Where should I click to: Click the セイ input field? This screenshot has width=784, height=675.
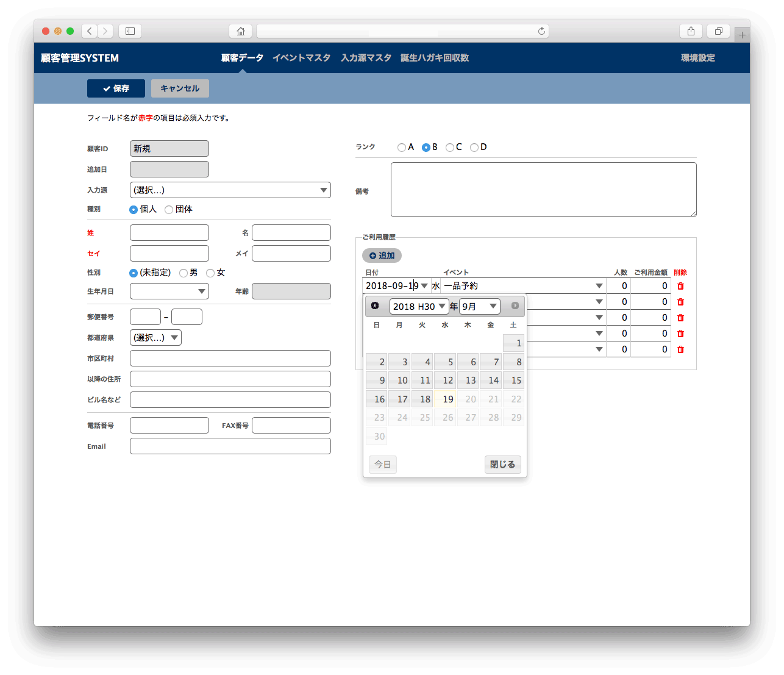click(169, 253)
